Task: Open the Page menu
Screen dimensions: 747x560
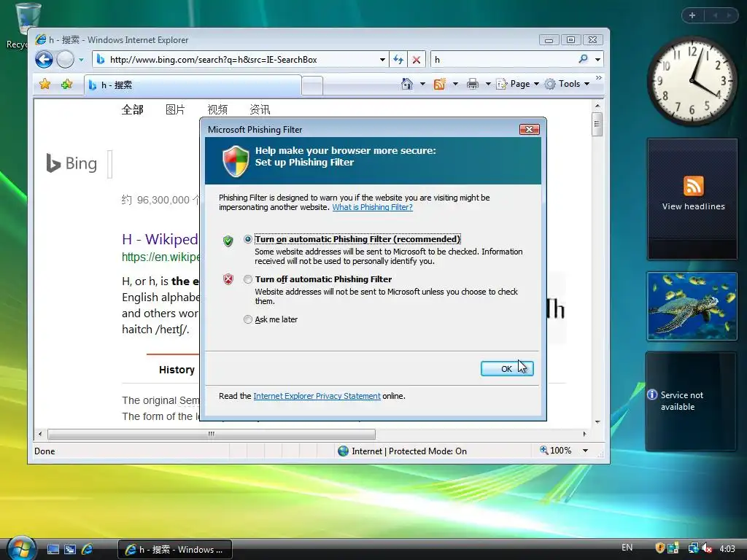Action: [517, 84]
